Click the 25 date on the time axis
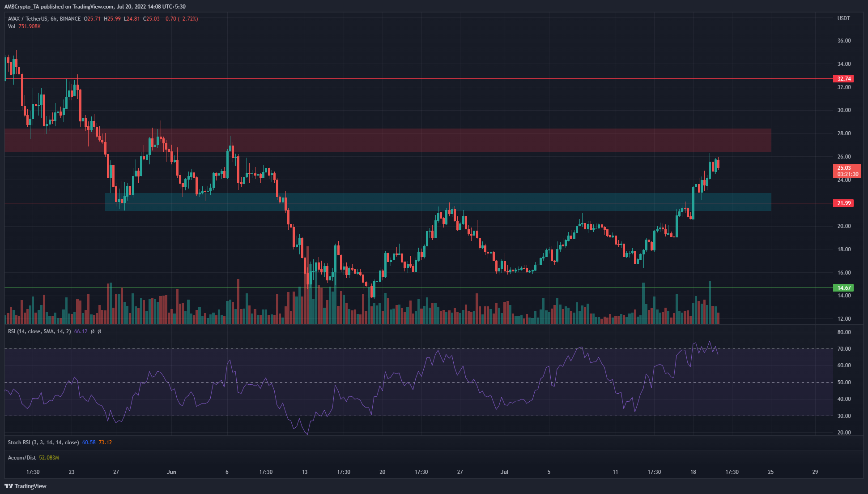 (770, 472)
